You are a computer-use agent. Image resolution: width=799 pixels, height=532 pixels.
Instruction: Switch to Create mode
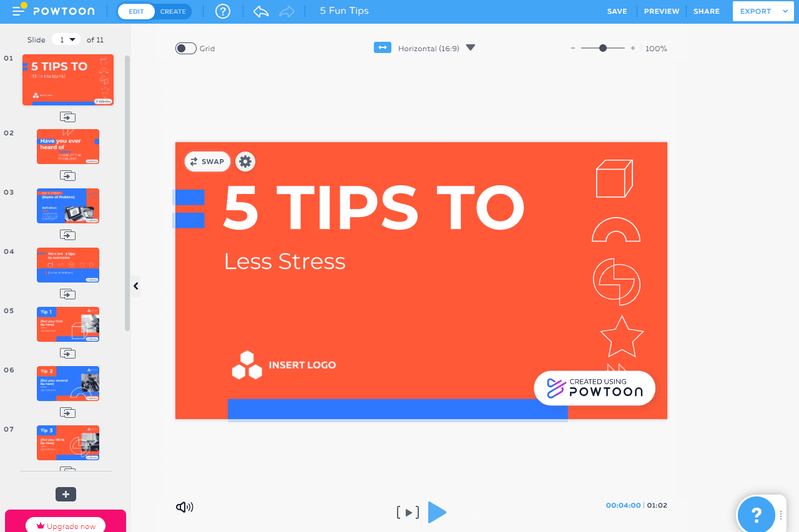pos(173,11)
